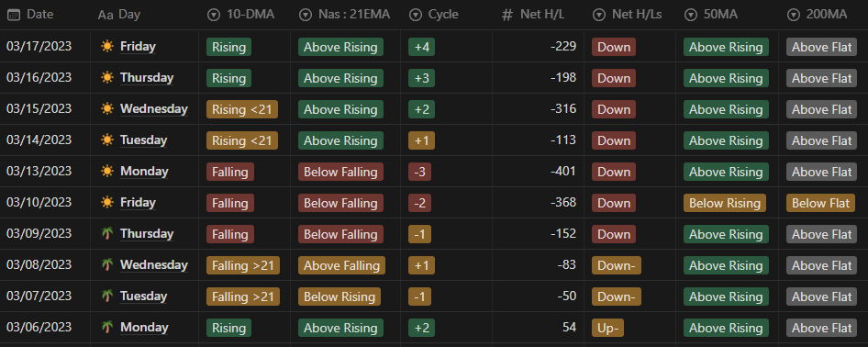This screenshot has width=868, height=347.
Task: Click the number hash icon beside Net H/L
Action: pyautogui.click(x=507, y=15)
